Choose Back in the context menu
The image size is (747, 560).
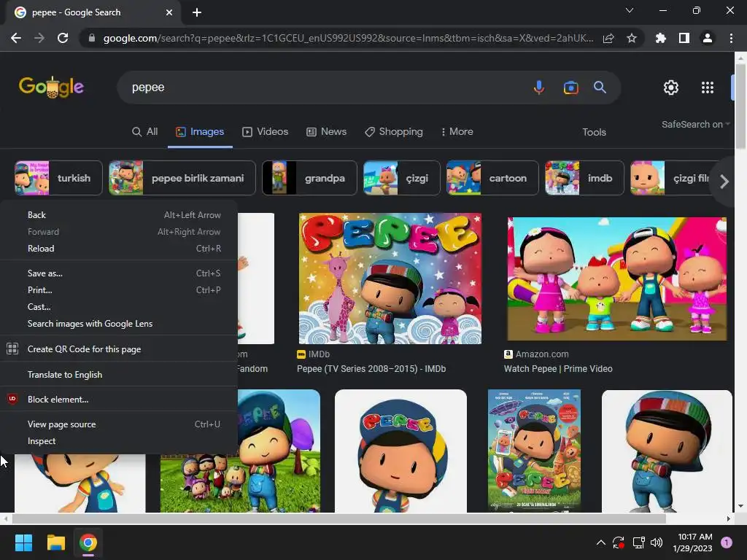119,215
